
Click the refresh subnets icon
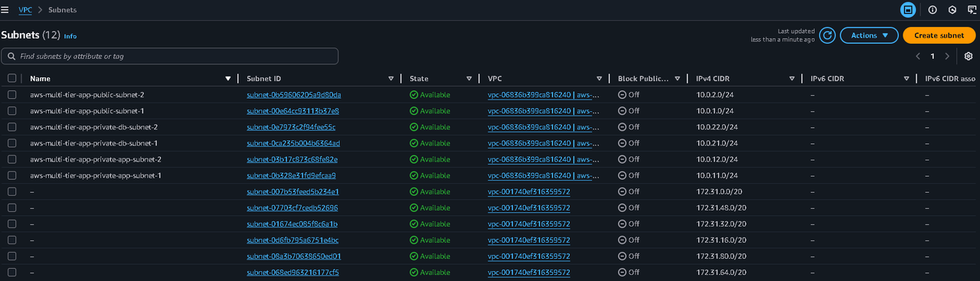click(827, 35)
